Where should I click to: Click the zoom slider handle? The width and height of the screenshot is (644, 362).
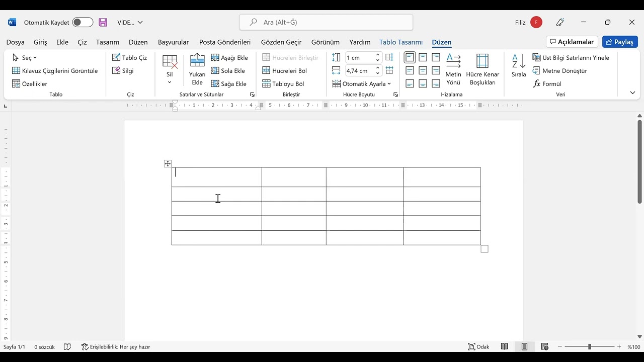[589, 347]
